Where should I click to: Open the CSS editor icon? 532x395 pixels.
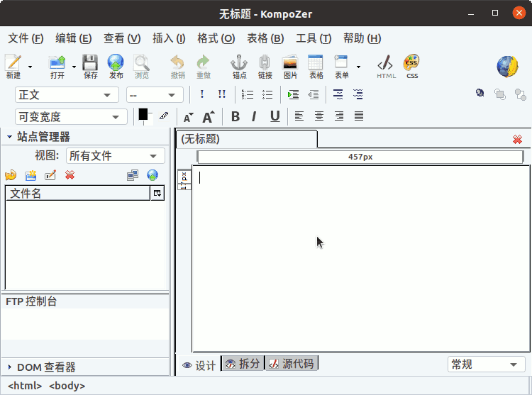[412, 67]
